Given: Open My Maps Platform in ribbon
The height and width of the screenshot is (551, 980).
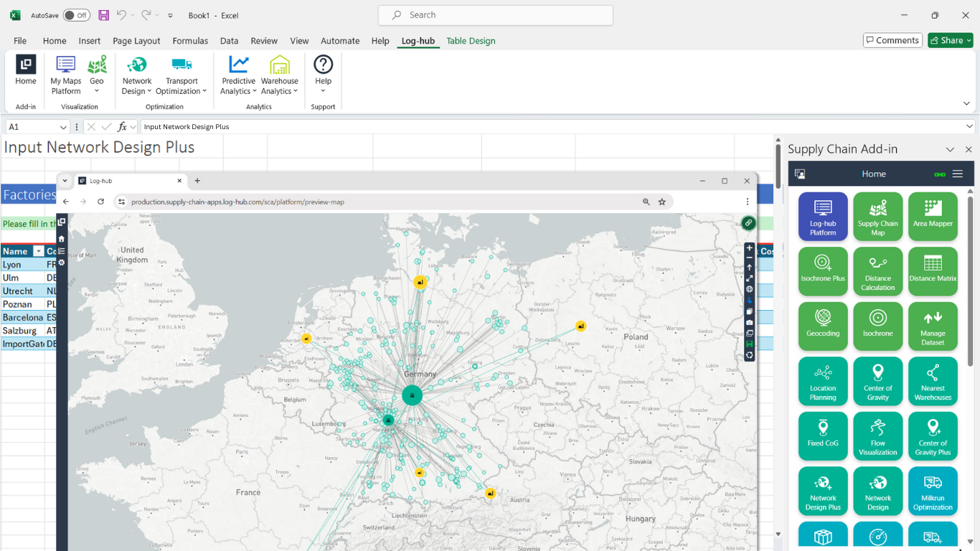Looking at the screenshot, I should [x=65, y=75].
